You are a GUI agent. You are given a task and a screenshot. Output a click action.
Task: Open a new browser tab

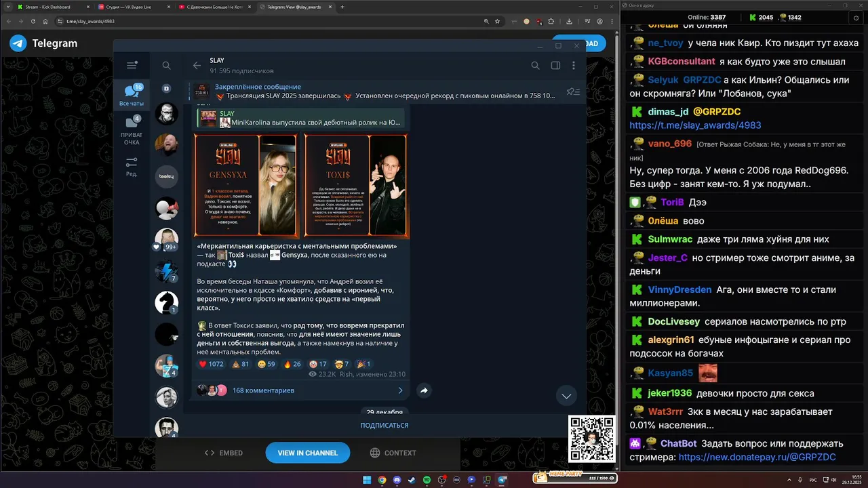[342, 7]
